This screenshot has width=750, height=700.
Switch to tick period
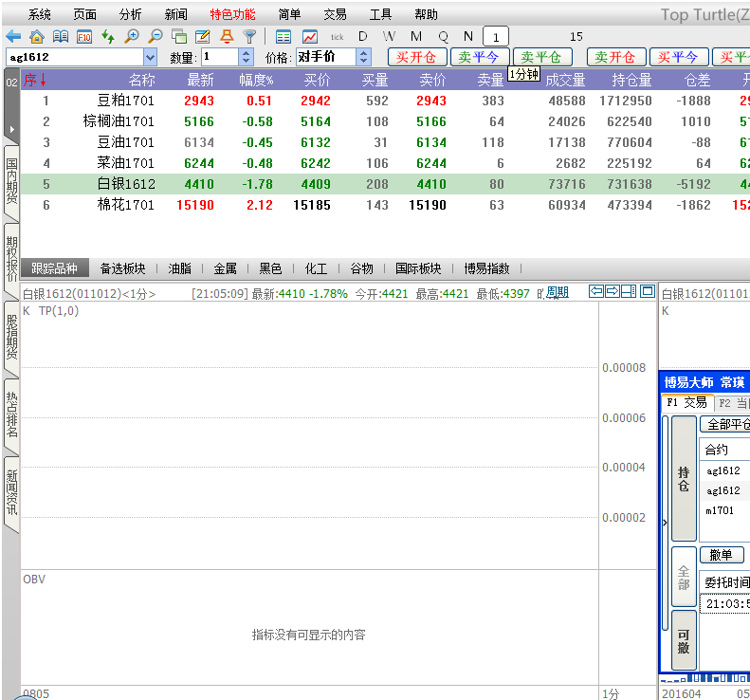point(337,36)
